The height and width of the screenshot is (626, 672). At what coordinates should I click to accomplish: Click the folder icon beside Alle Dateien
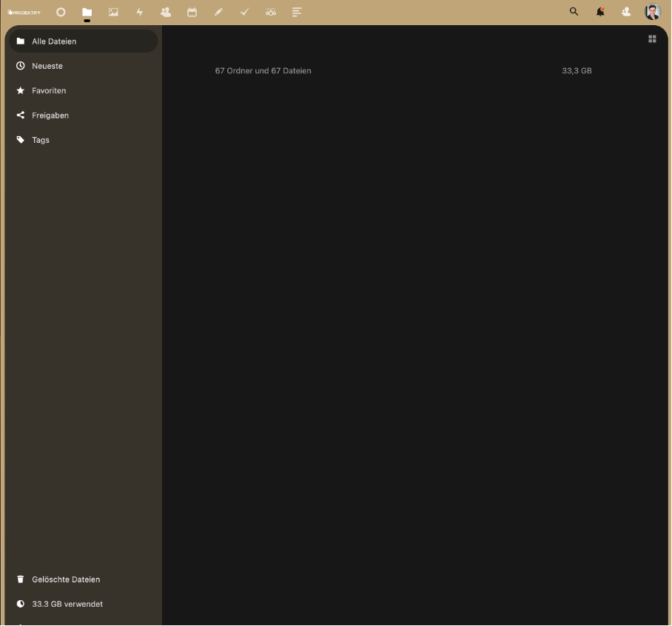pyautogui.click(x=20, y=41)
